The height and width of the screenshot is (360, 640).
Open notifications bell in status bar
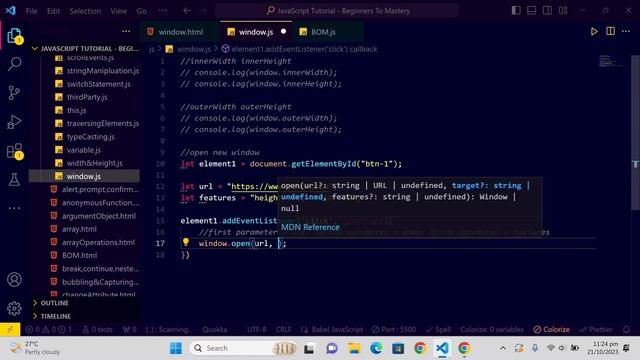(x=626, y=329)
